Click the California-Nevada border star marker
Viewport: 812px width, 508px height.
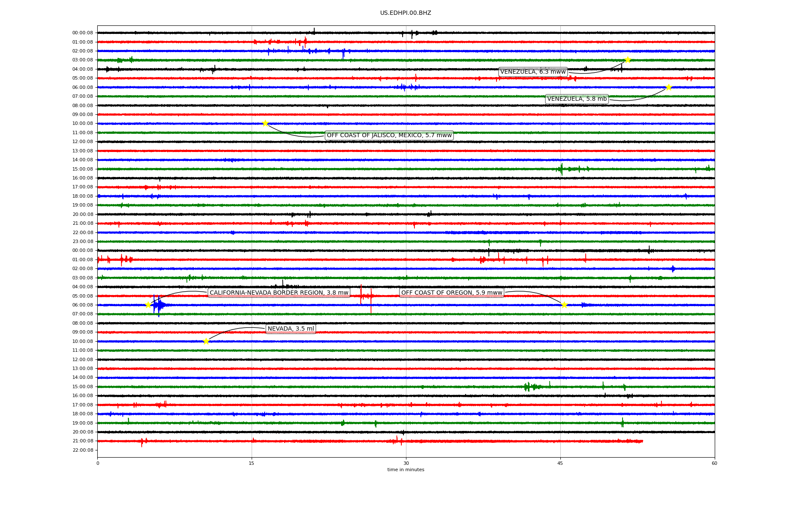[148, 305]
